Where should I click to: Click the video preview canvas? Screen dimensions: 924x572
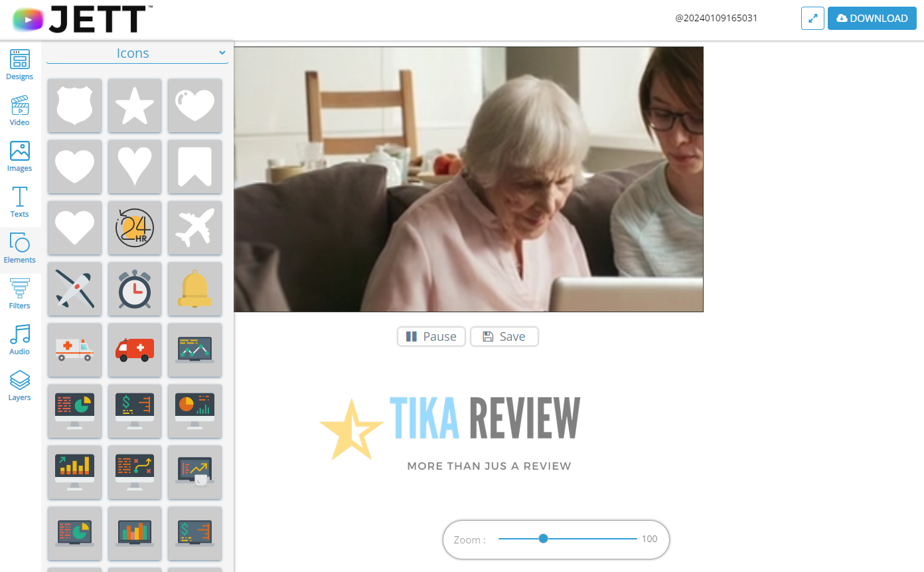click(469, 179)
